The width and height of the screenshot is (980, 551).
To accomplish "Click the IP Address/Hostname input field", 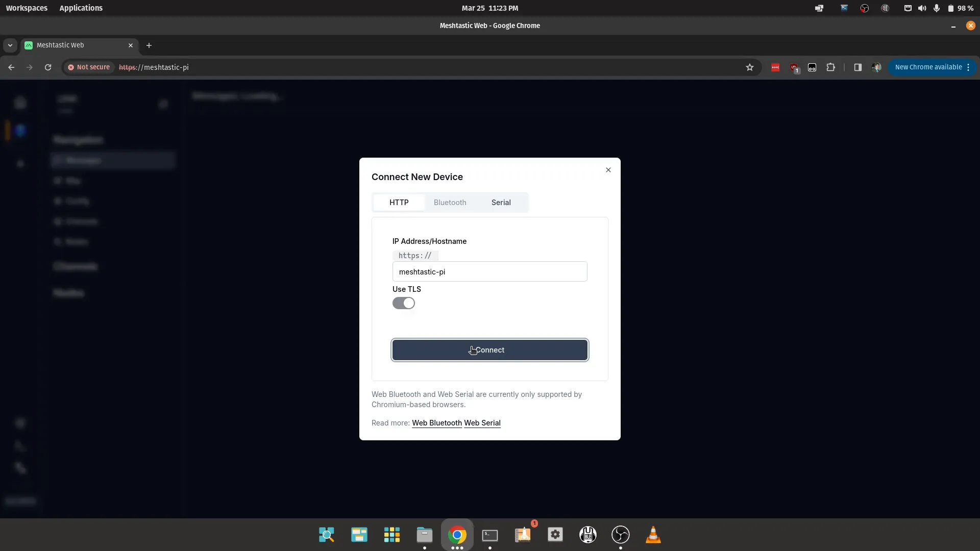I will point(489,271).
